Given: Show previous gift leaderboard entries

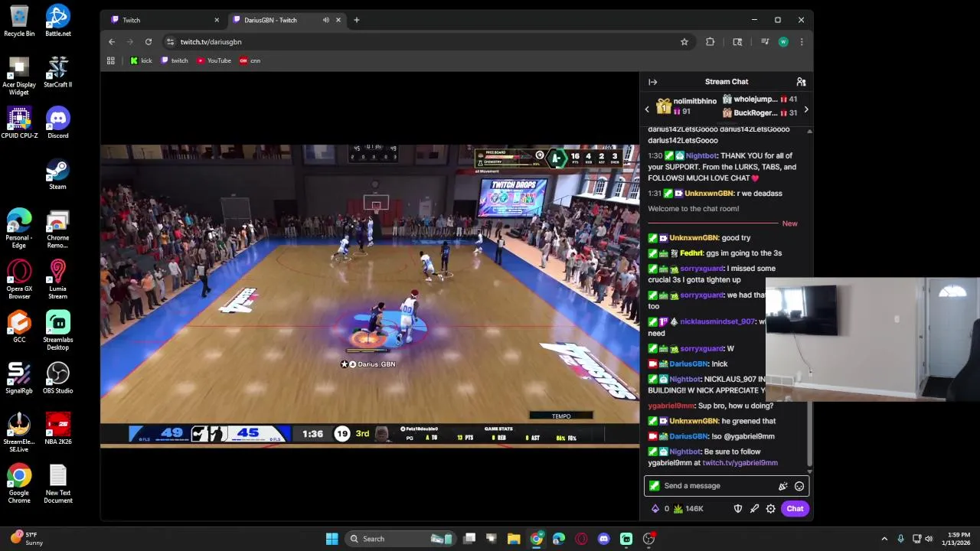Looking at the screenshot, I should point(647,109).
